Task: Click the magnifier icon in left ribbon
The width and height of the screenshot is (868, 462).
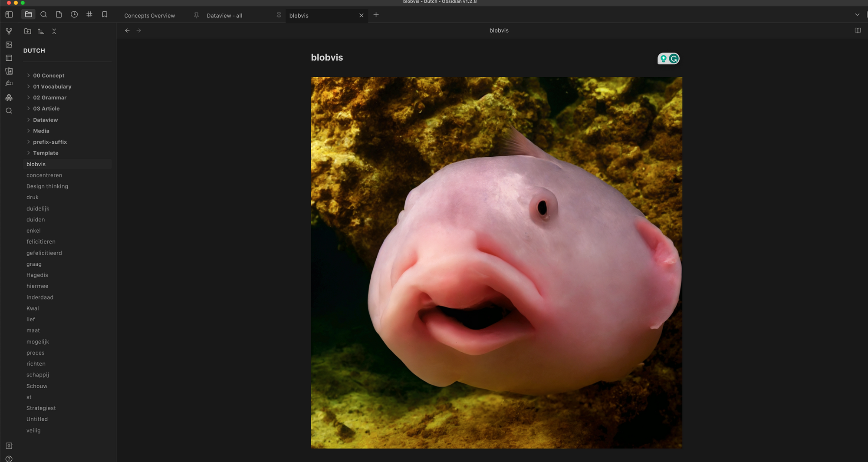Action: coord(9,111)
